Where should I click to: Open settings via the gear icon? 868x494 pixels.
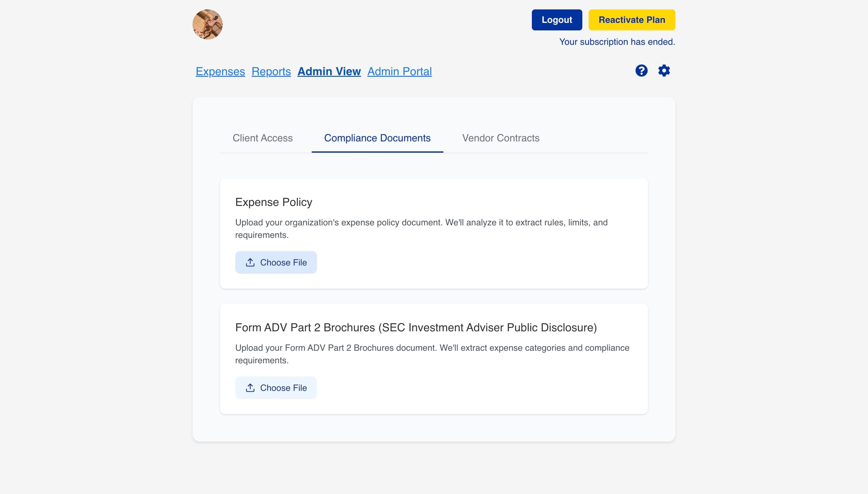664,71
